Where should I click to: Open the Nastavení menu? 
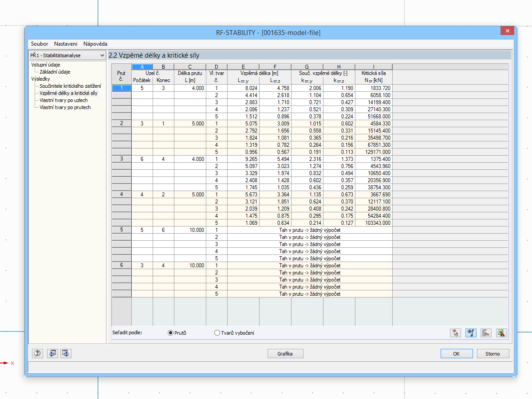66,44
